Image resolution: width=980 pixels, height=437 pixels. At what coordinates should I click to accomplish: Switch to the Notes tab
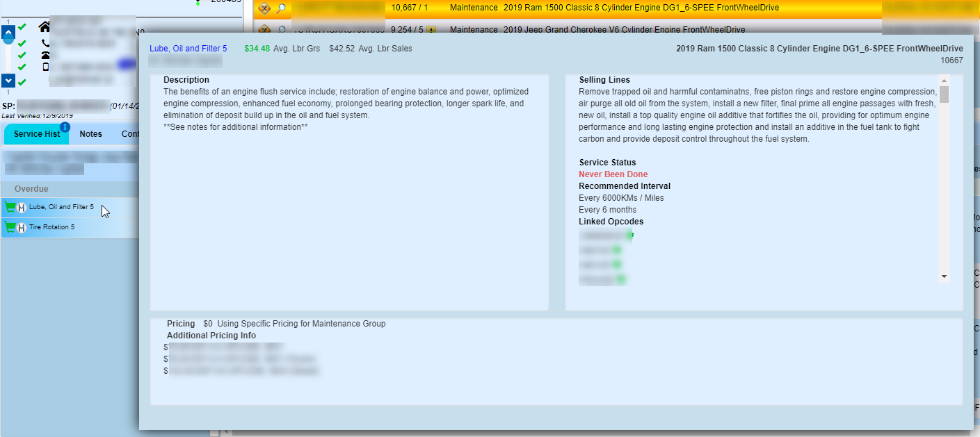pos(90,134)
